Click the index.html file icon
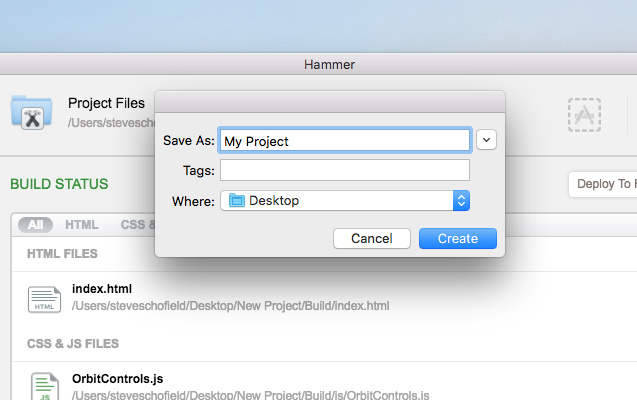Viewport: 637px width, 400px height. point(44,299)
